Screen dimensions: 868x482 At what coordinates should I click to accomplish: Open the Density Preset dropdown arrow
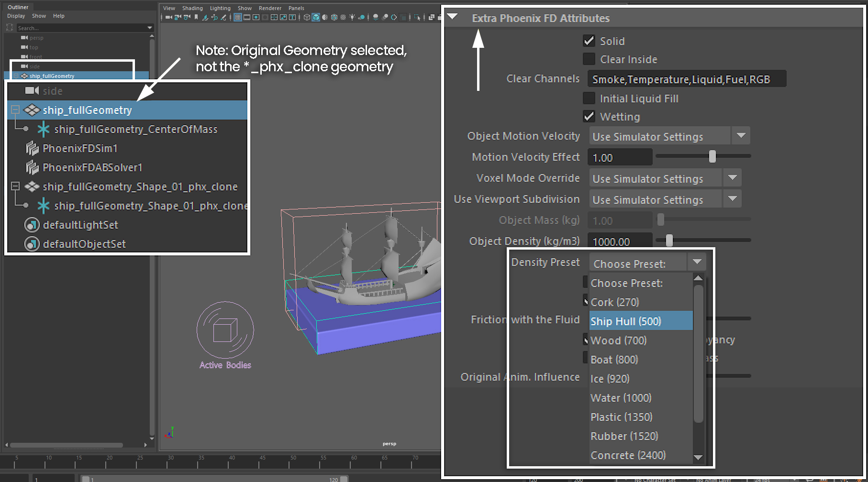(697, 262)
